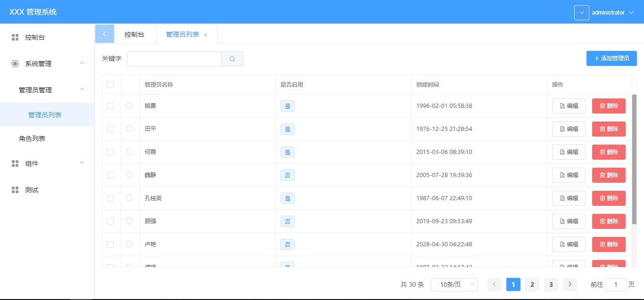This screenshot has width=644, height=300.
Task: Click the search magnifier button
Action: (x=232, y=59)
